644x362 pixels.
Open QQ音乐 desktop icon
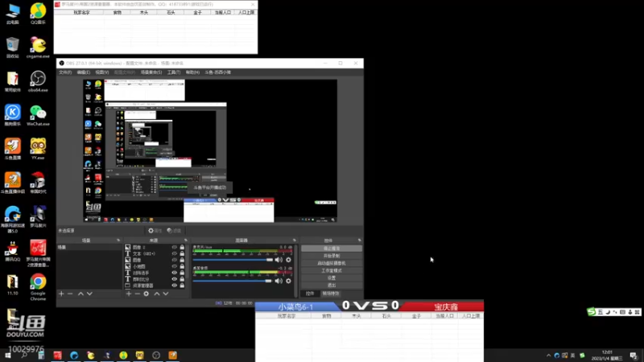coord(38,13)
